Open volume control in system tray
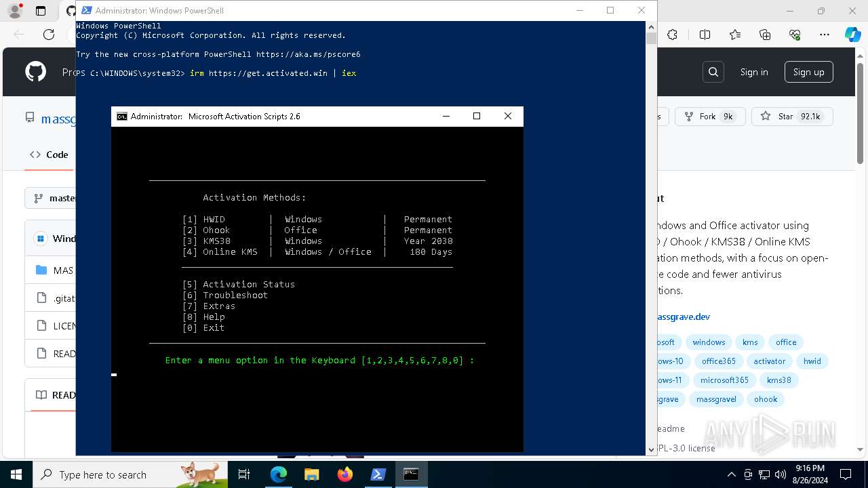 point(781,474)
